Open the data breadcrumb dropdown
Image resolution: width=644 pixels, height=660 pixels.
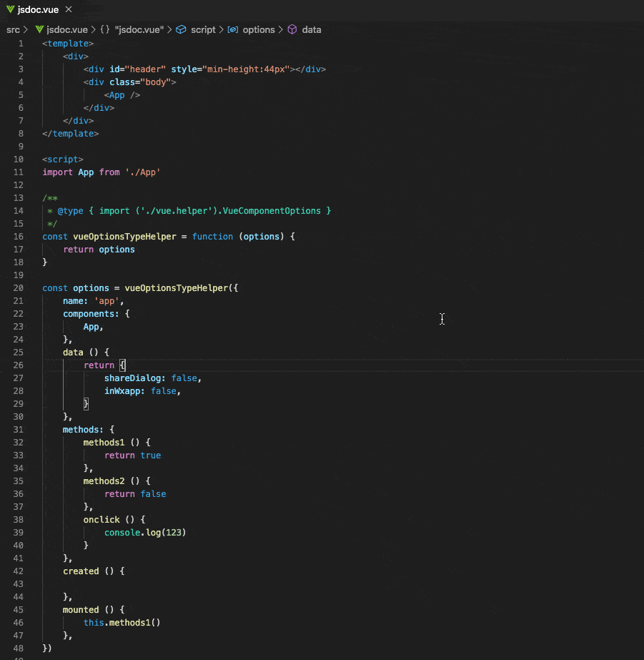(311, 29)
